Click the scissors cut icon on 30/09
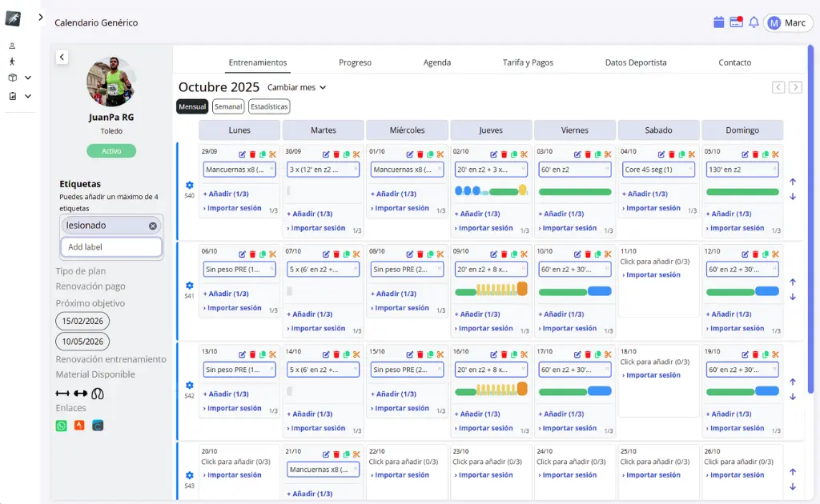The height and width of the screenshot is (504, 820). [x=356, y=154]
